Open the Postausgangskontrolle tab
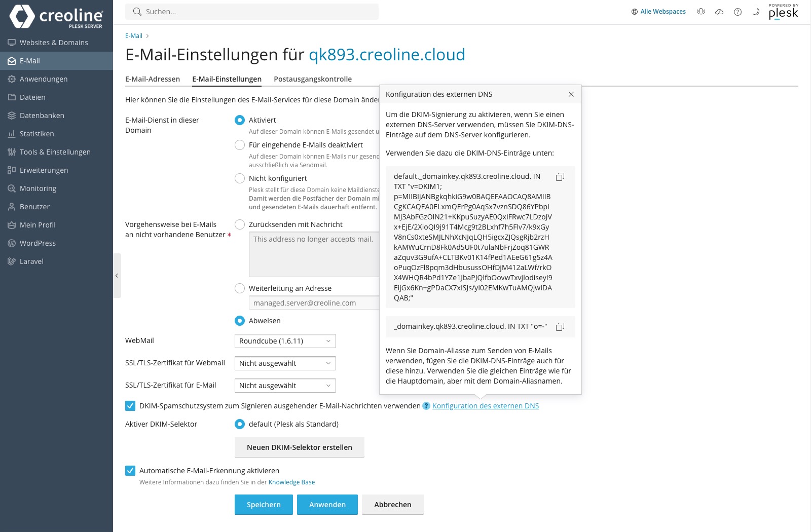This screenshot has width=811, height=532. (313, 79)
